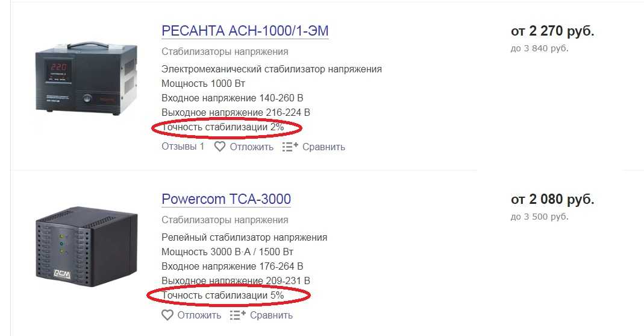644x336 pixels.
Task: Open Стабилизаторы напряжения category under РЕСАНТА
Action: [225, 52]
